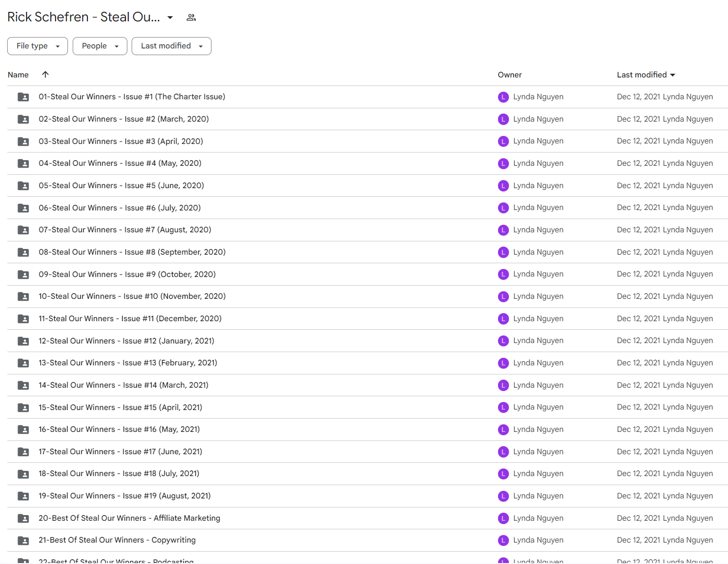The width and height of the screenshot is (728, 564).
Task: Click the folder icon for Issue #4 (May, 2020)
Action: [23, 163]
